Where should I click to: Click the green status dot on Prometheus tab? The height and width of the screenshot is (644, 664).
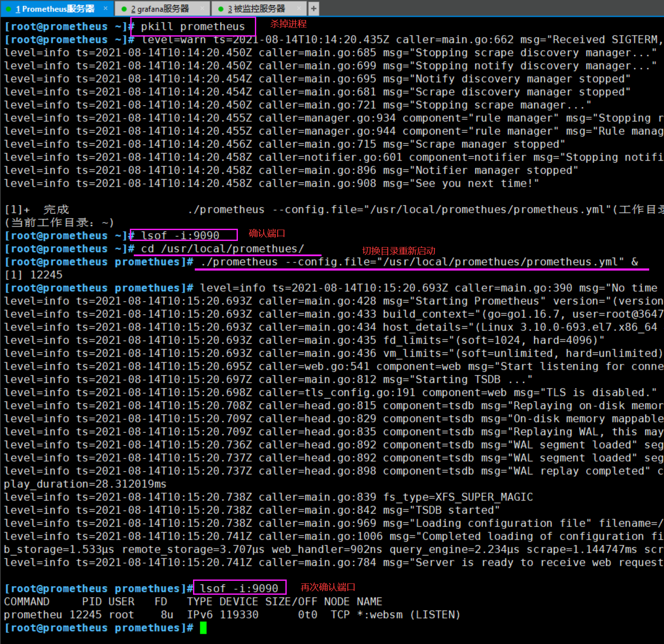click(x=8, y=9)
